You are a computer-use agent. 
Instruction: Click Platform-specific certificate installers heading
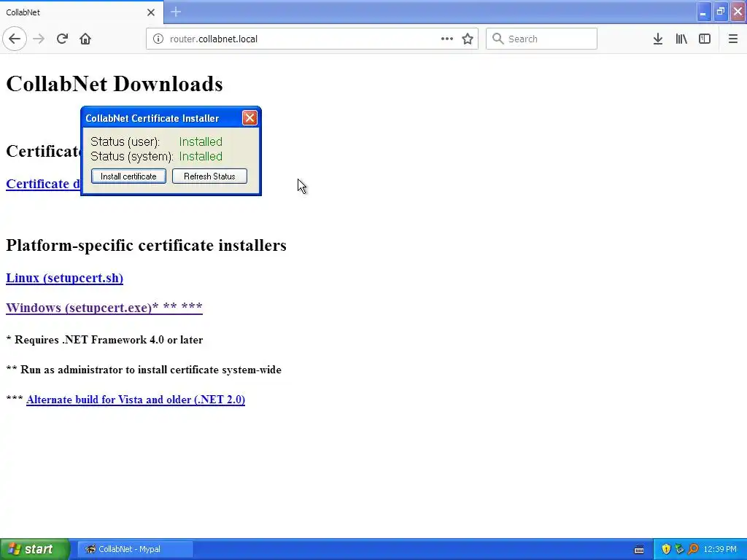(146, 245)
